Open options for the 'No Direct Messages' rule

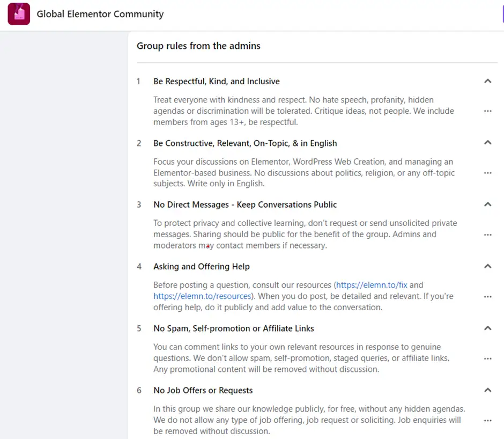[488, 235]
